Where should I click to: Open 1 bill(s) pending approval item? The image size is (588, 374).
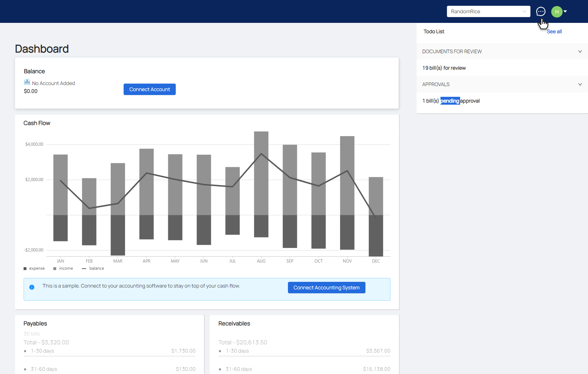click(451, 101)
